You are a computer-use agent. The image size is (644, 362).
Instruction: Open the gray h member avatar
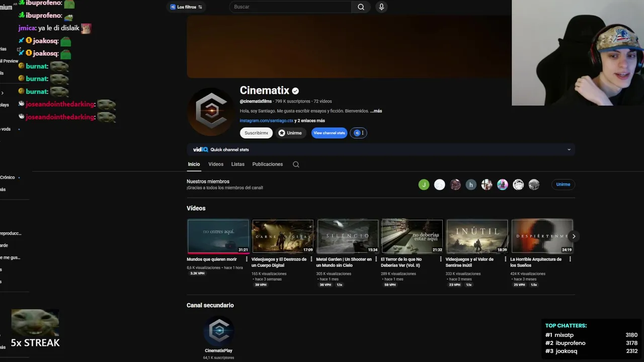pyautogui.click(x=471, y=185)
